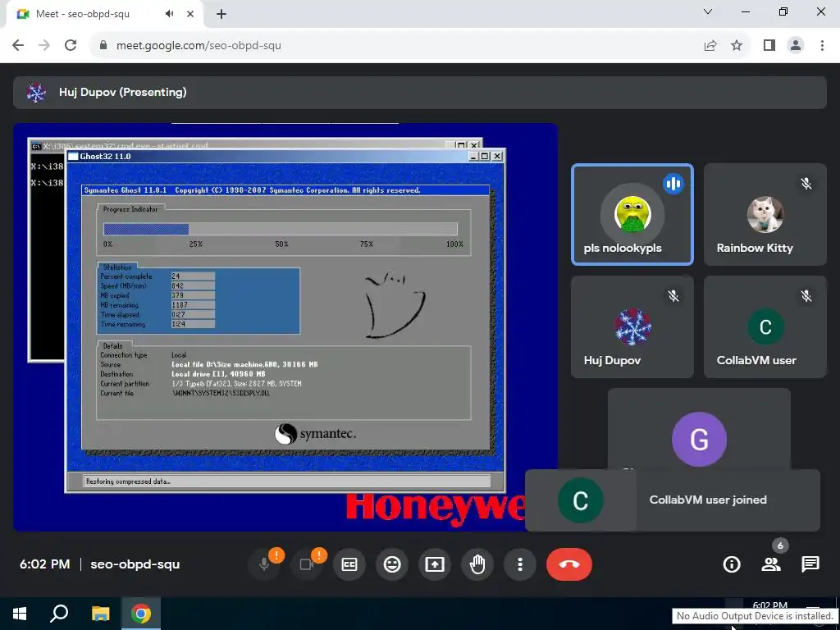Image resolution: width=840 pixels, height=630 pixels.
Task: Mute the tab using speaker icon
Action: tap(170, 14)
